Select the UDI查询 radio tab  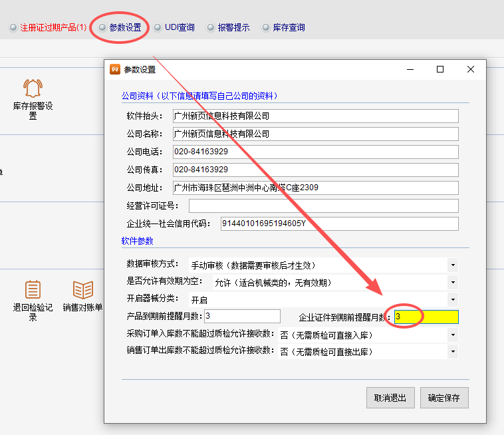click(x=158, y=28)
